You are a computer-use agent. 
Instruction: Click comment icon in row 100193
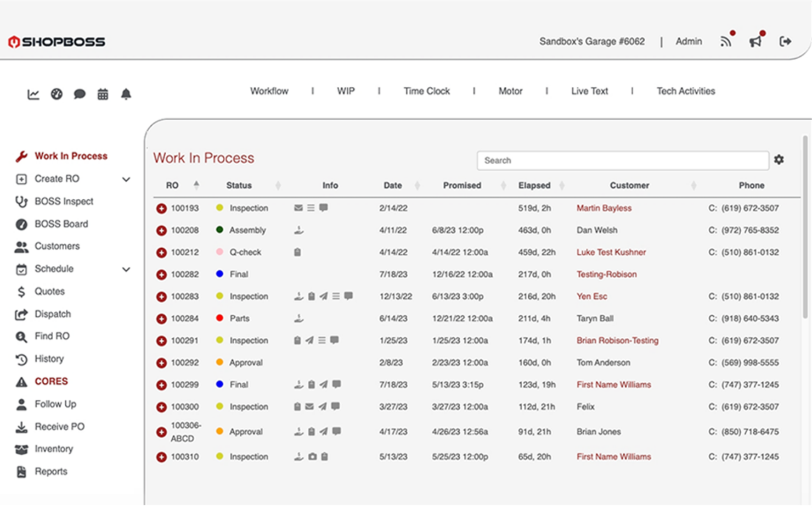tap(324, 208)
